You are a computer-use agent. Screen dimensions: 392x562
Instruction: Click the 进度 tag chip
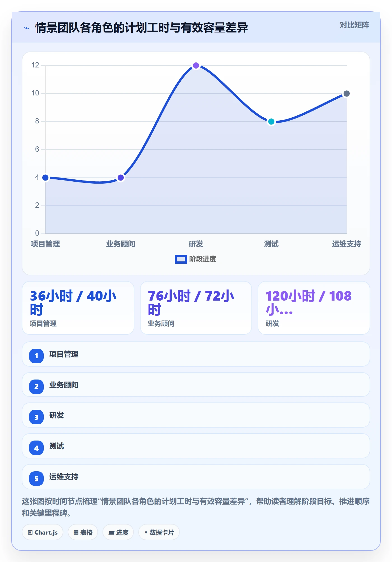118,532
